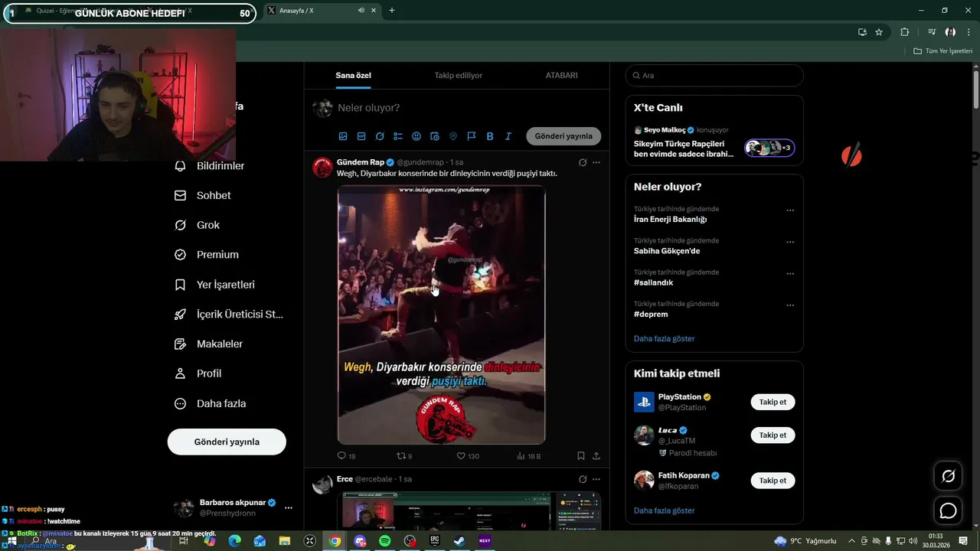The height and width of the screenshot is (551, 980).
Task: Open Steam from the taskbar
Action: 459,541
